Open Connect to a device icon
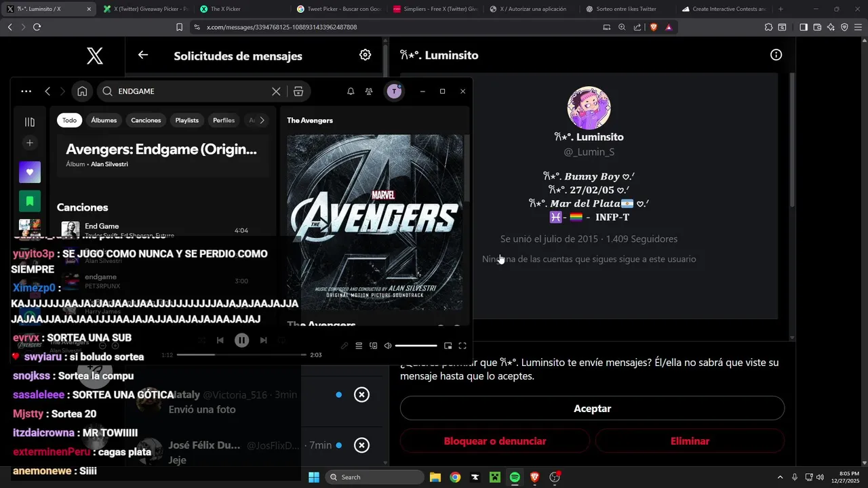 coord(373,346)
